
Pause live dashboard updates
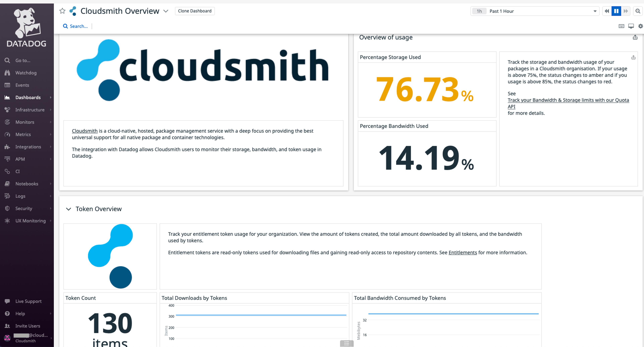[616, 11]
